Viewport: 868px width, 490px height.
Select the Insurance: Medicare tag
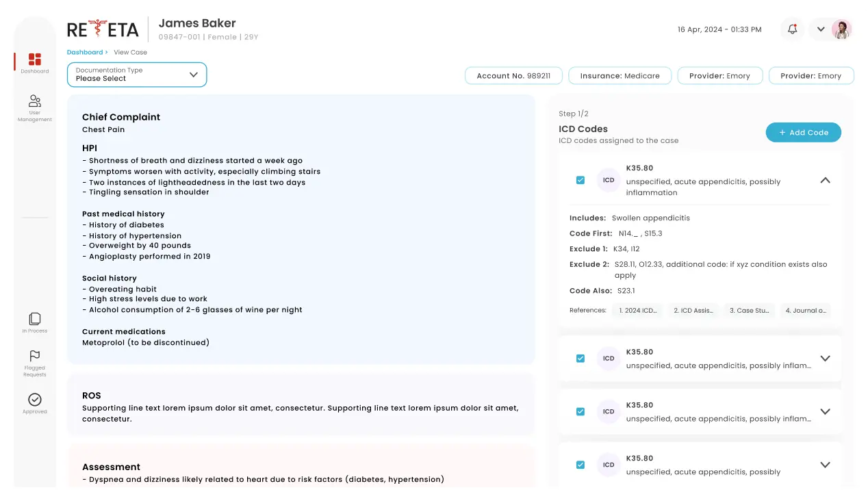coord(620,76)
